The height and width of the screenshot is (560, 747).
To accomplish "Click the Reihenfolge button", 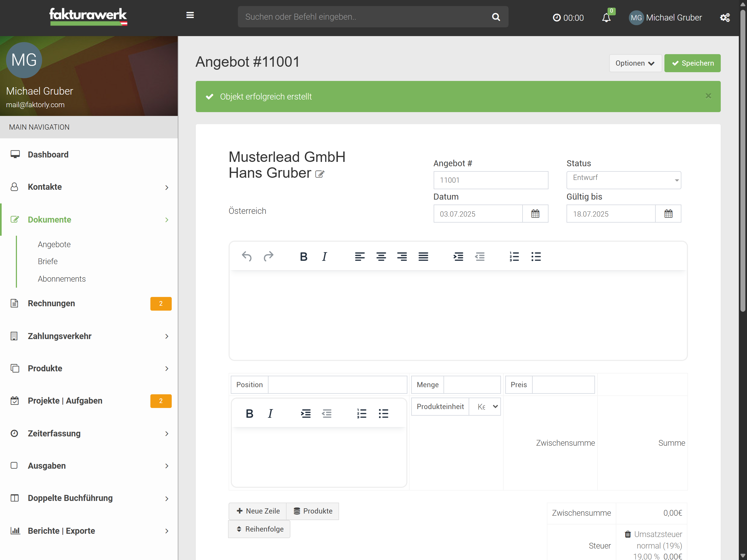I will (259, 529).
